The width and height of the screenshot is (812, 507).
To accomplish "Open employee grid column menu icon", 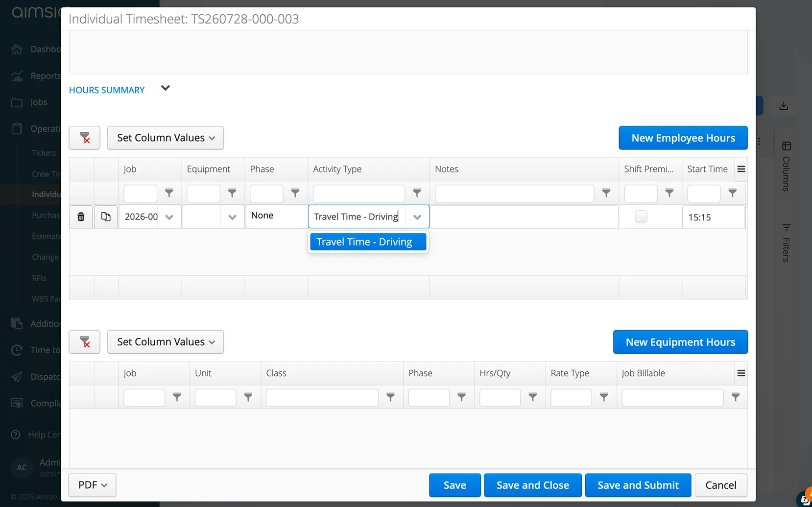I will [x=741, y=169].
